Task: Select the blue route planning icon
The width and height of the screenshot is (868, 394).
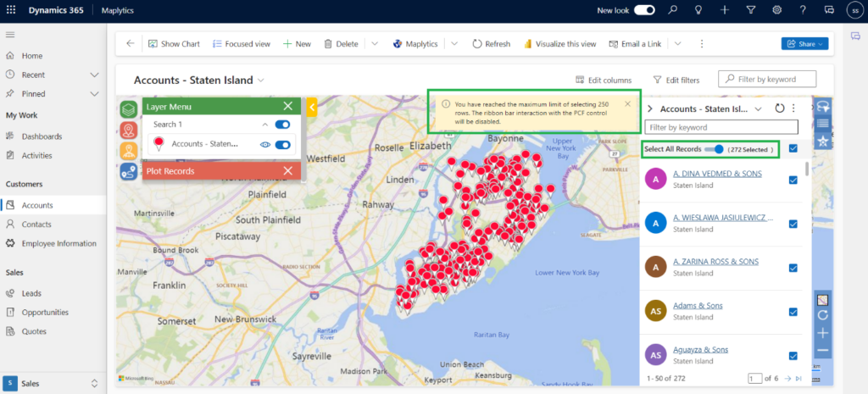Action: pyautogui.click(x=128, y=170)
